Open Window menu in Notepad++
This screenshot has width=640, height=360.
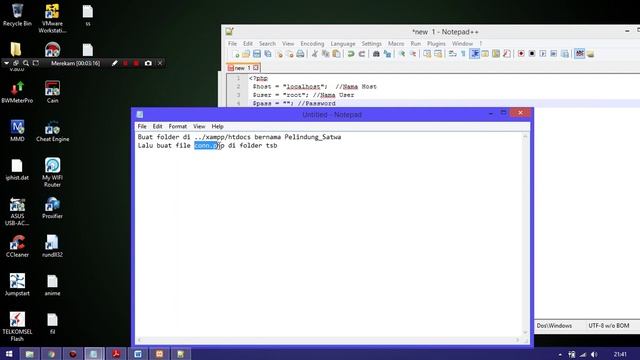point(462,44)
